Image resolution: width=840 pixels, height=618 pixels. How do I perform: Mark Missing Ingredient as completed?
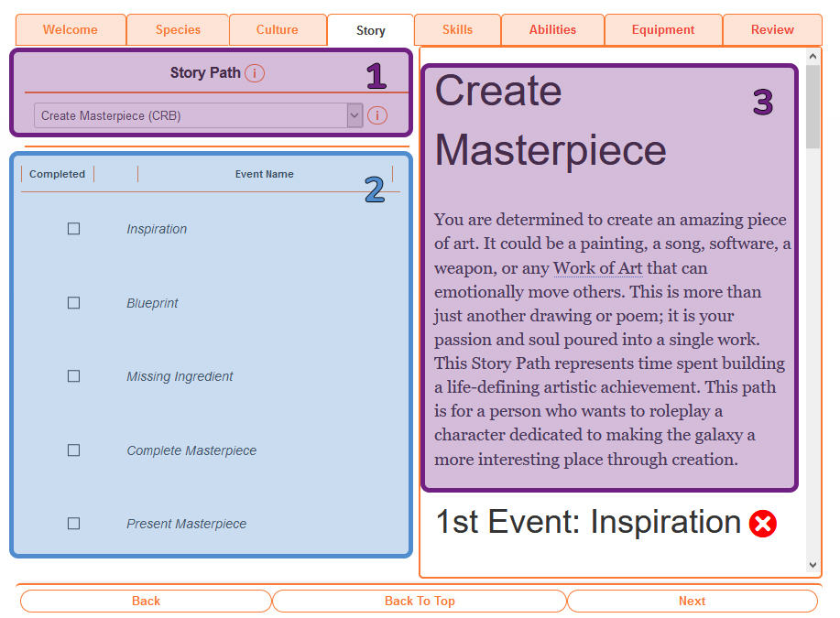(74, 376)
